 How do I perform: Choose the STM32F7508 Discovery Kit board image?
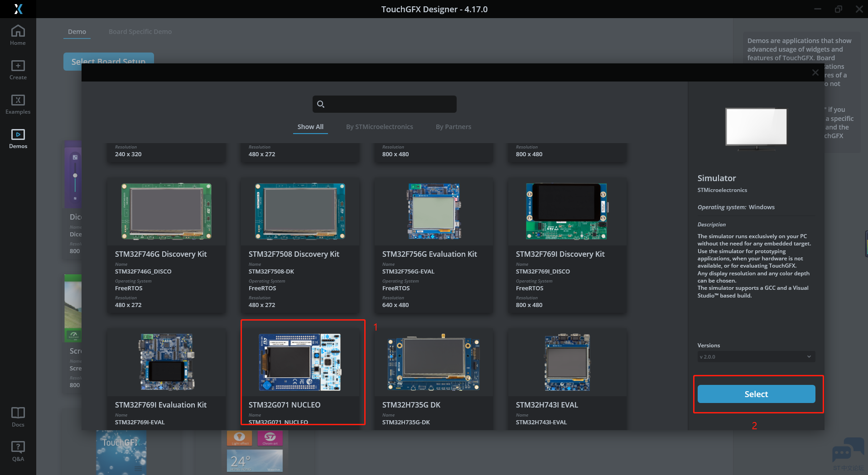pyautogui.click(x=300, y=211)
